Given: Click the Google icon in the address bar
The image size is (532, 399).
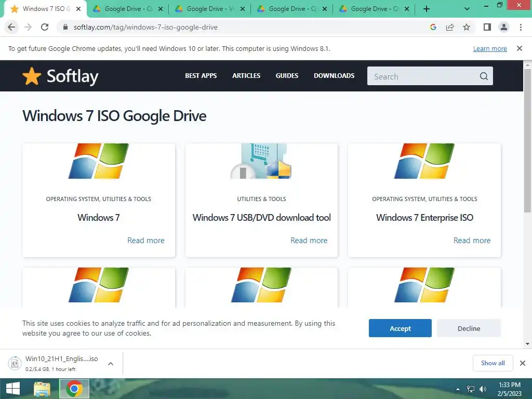Looking at the screenshot, I should (x=433, y=27).
